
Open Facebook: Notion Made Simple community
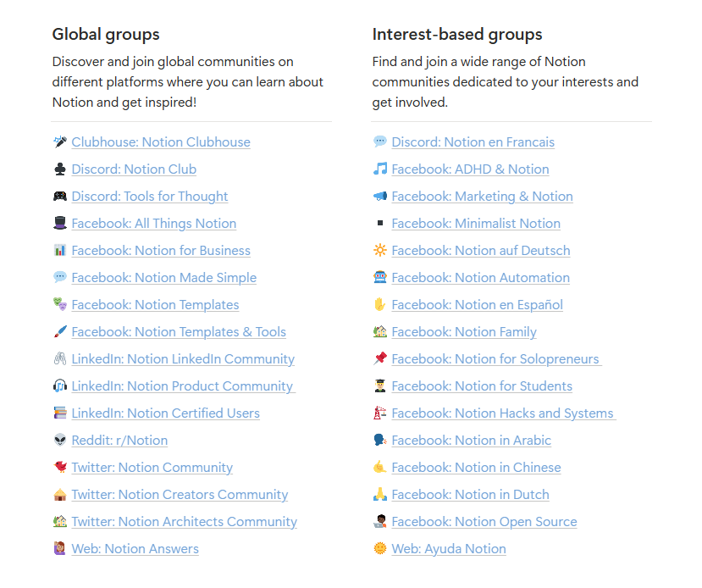[x=163, y=278]
